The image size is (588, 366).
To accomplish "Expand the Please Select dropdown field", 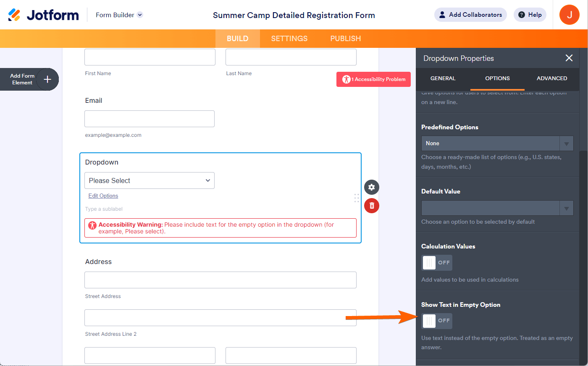I will coord(149,180).
